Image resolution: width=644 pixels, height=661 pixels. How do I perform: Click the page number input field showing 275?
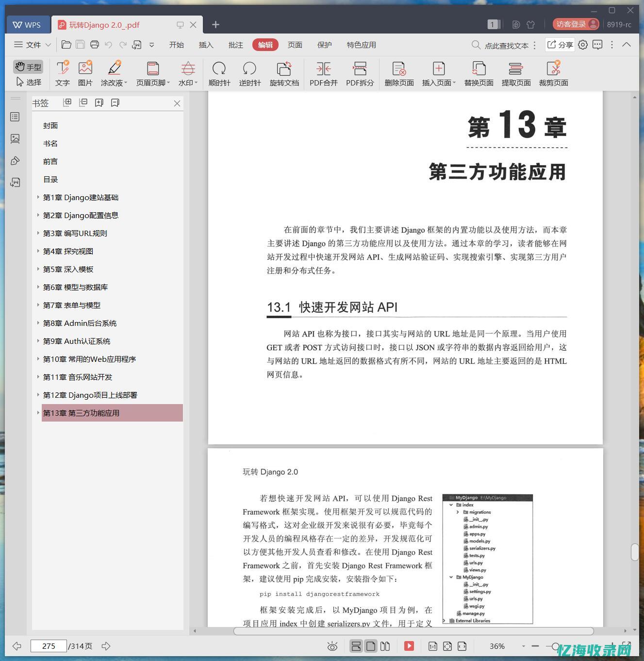(49, 646)
